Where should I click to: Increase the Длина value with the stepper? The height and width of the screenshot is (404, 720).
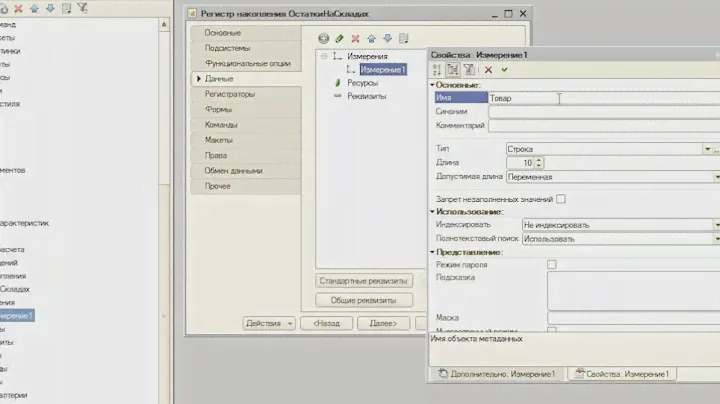click(x=540, y=159)
